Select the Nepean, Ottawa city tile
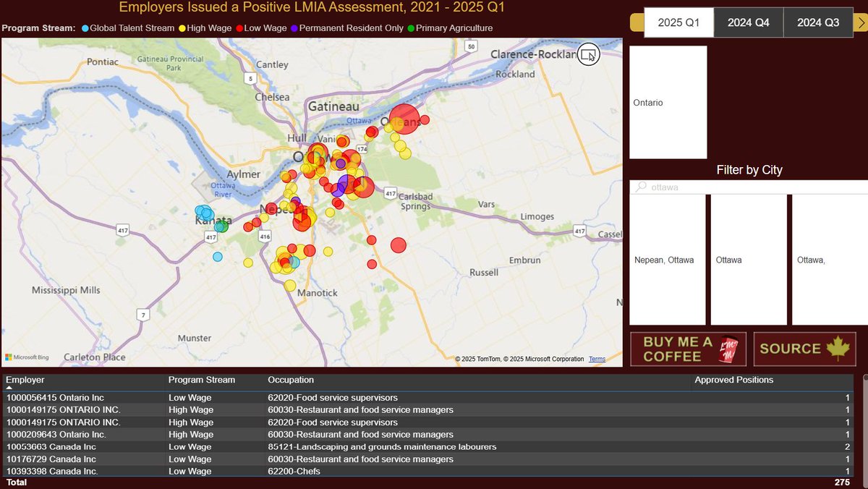 point(667,260)
